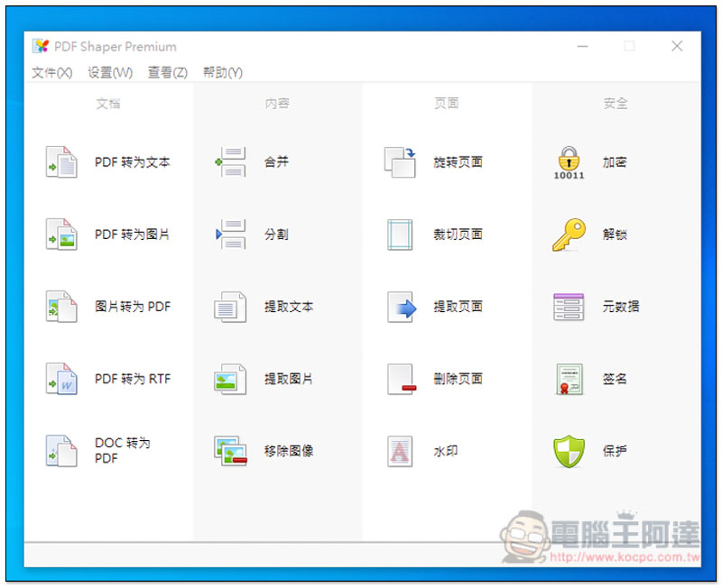Click the 页面 column heading
The image size is (722, 588).
[x=447, y=104]
